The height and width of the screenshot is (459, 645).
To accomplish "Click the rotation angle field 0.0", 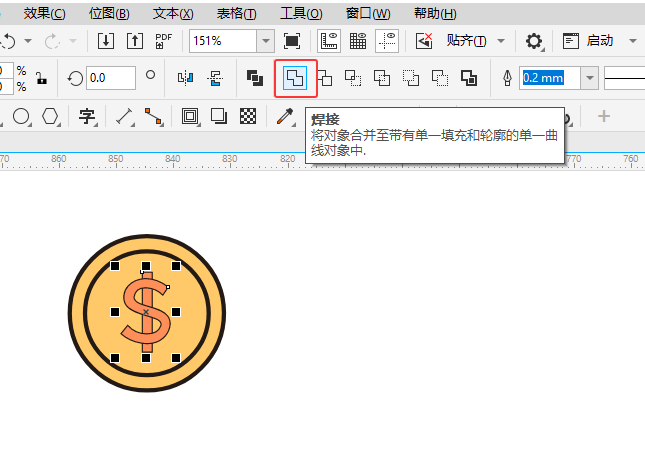I will click(x=111, y=78).
